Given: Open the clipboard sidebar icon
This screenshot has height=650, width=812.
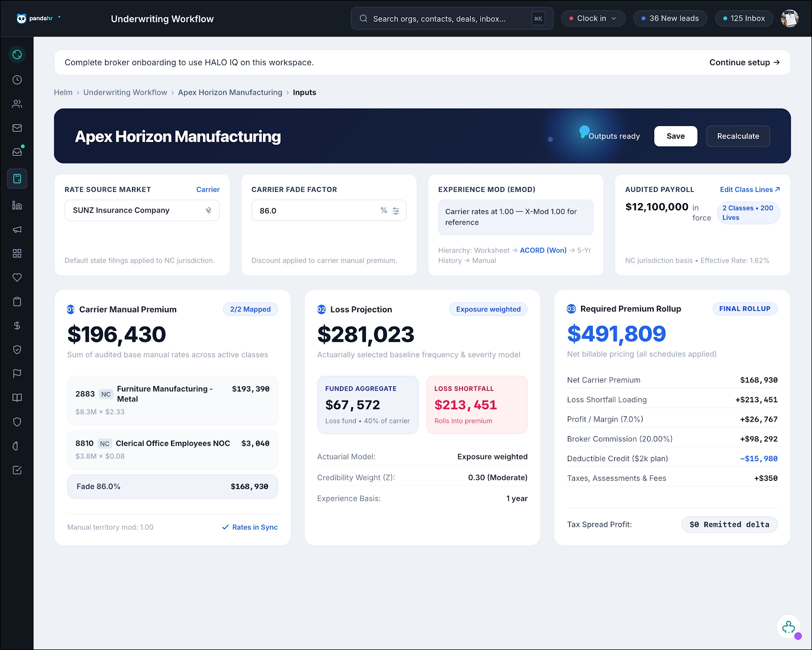Looking at the screenshot, I should (17, 302).
